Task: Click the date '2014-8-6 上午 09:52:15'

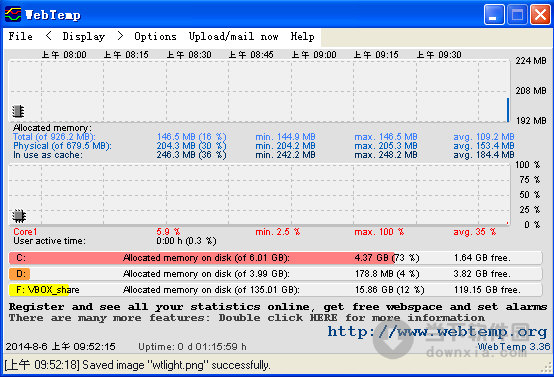Action: coord(60,347)
